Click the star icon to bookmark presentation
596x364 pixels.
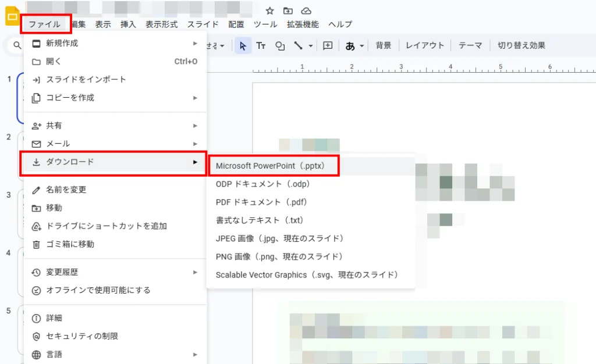(269, 10)
